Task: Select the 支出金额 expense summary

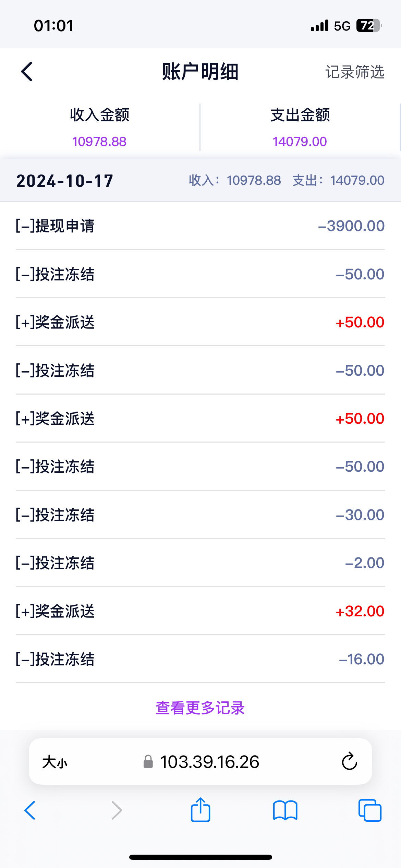Action: [300, 128]
